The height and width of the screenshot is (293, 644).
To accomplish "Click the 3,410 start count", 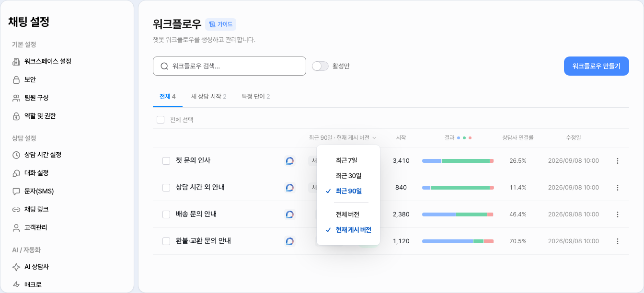I will point(401,161).
